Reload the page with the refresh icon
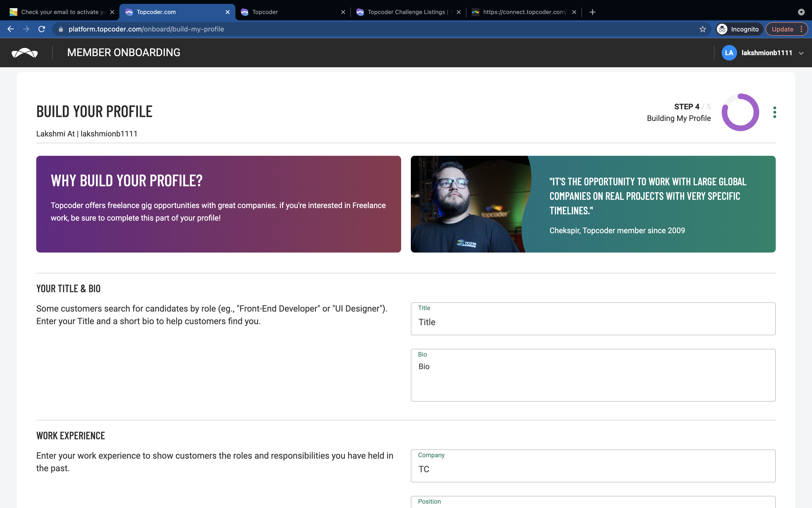This screenshot has width=812, height=508. (x=42, y=29)
